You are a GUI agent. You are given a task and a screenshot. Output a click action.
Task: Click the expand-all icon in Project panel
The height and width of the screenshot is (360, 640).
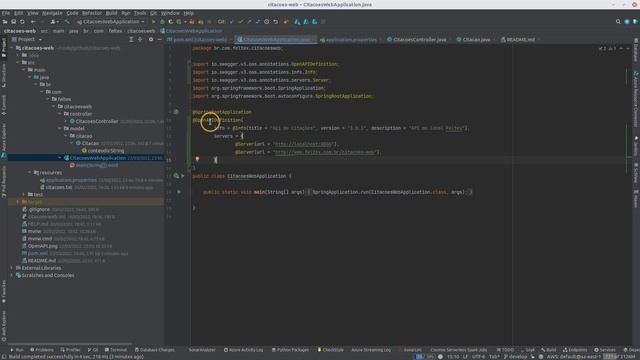[x=131, y=40]
